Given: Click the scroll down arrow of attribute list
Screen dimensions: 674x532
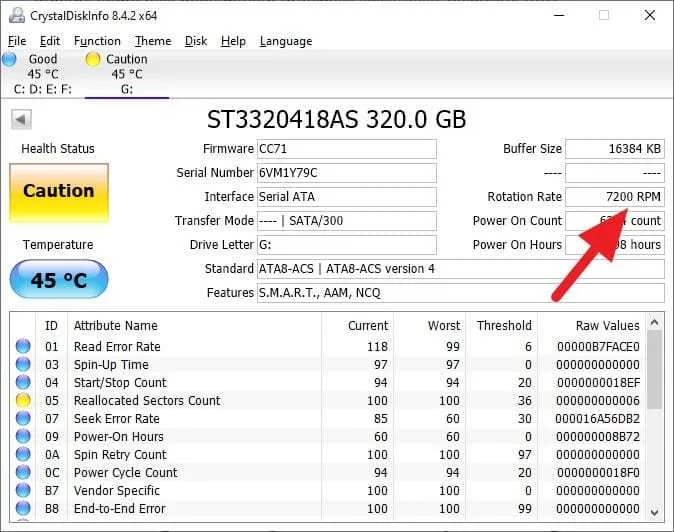Looking at the screenshot, I should (x=654, y=512).
